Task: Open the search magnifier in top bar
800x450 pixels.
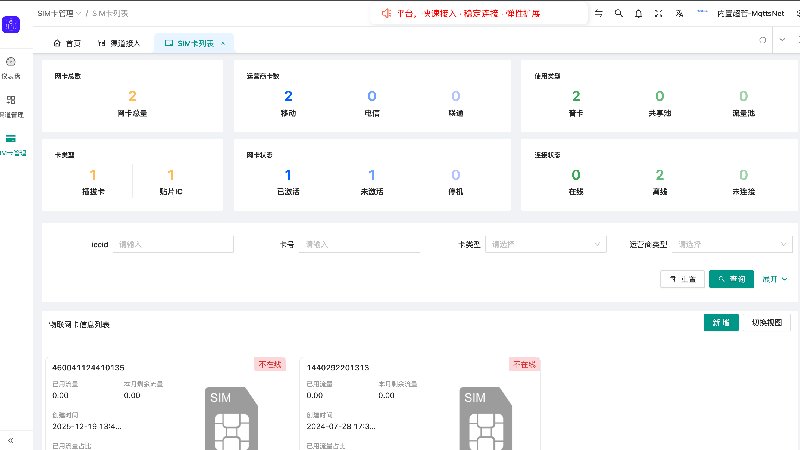Action: pos(618,13)
